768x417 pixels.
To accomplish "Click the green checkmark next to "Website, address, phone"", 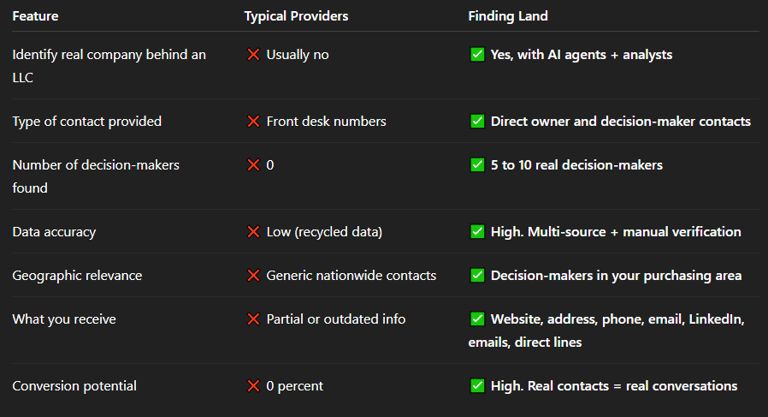I will [x=477, y=320].
